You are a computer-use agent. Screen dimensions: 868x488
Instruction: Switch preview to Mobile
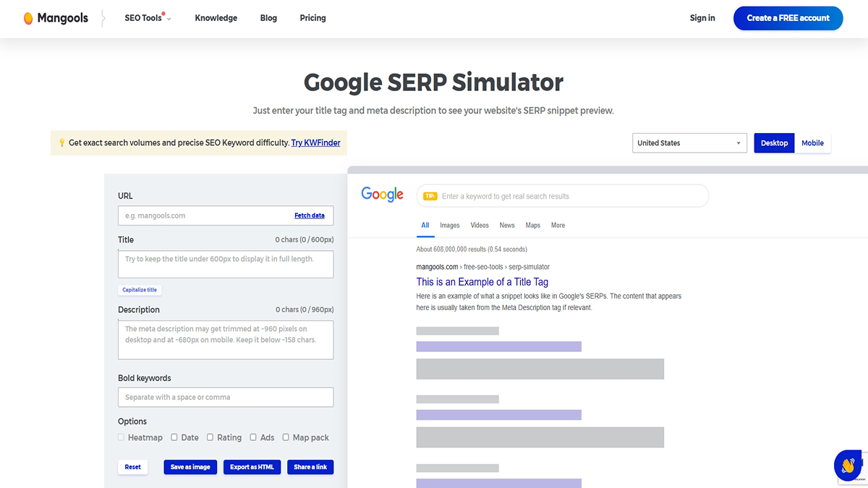point(812,143)
